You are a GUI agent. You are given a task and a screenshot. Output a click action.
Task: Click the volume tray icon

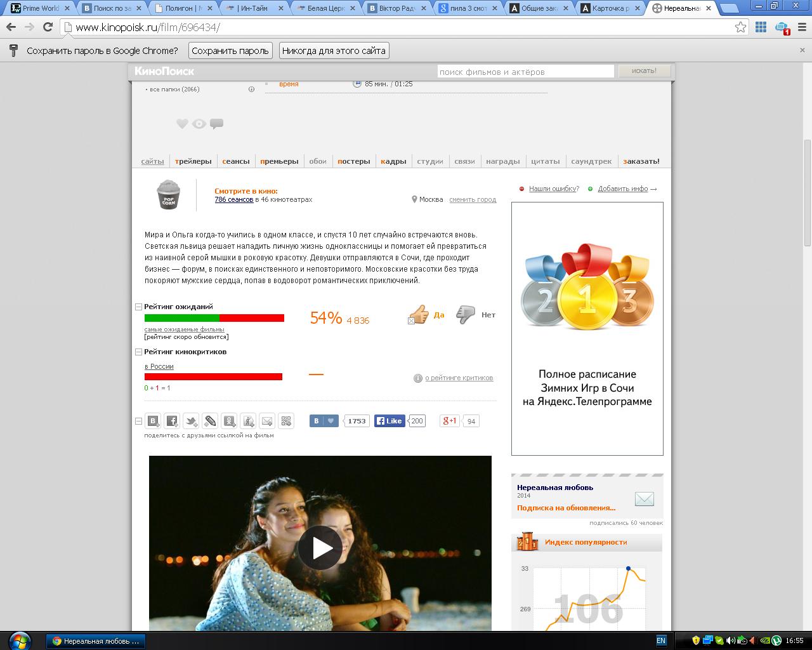pos(730,640)
